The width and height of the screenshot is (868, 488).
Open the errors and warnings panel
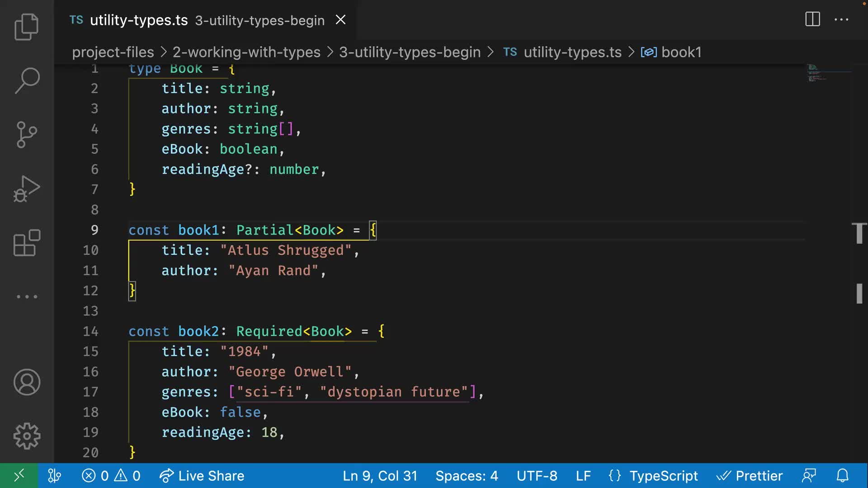pyautogui.click(x=110, y=475)
